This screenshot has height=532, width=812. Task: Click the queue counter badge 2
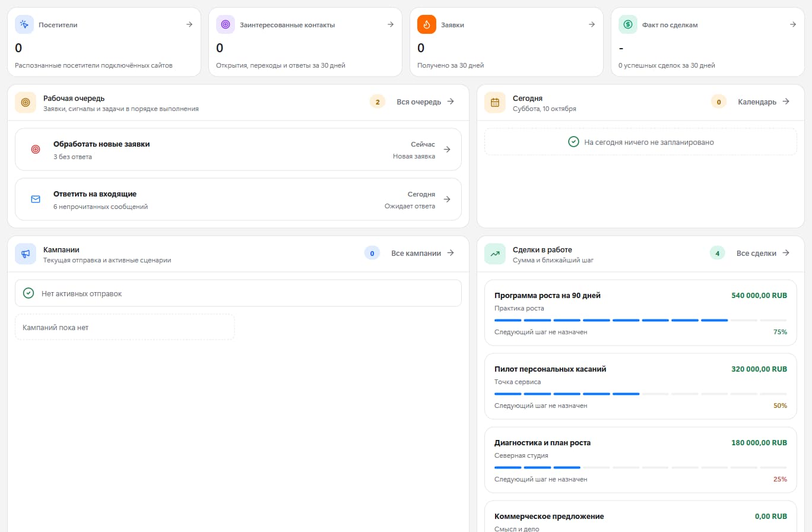[378, 102]
